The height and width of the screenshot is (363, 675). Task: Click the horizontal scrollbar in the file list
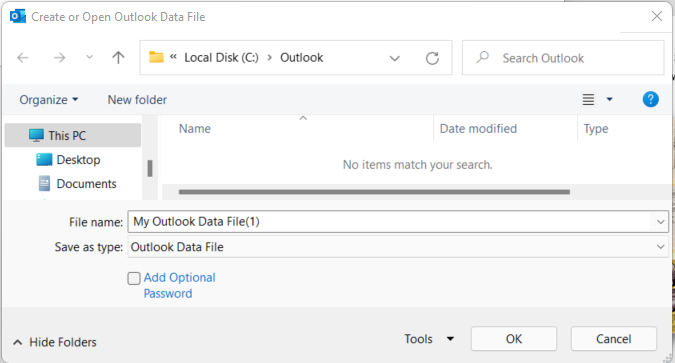(x=374, y=192)
